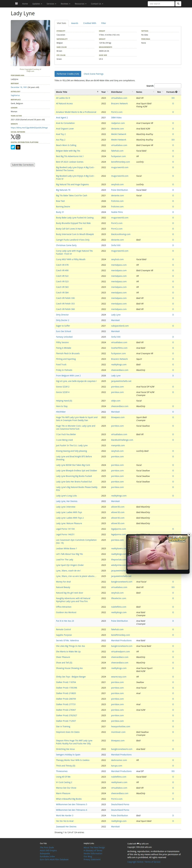Expand the Updates dropdown menu
Screen dimensions: 192x868
point(37,4)
